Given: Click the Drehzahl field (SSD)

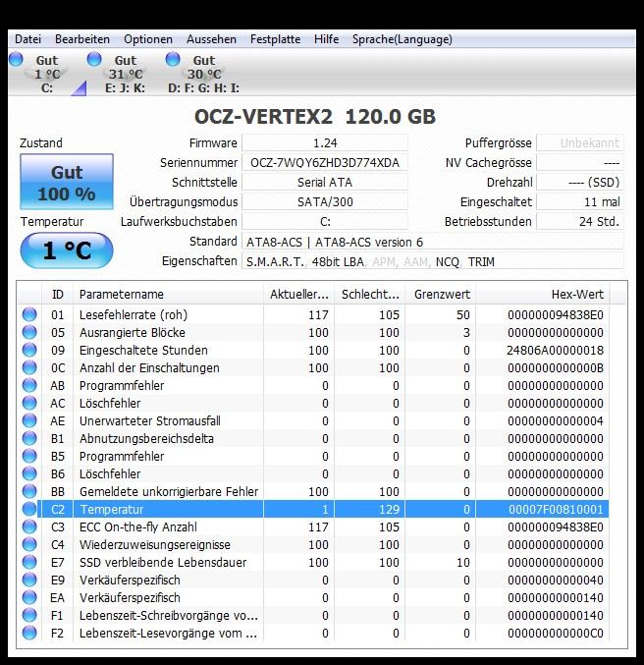Looking at the screenshot, I should point(580,182).
